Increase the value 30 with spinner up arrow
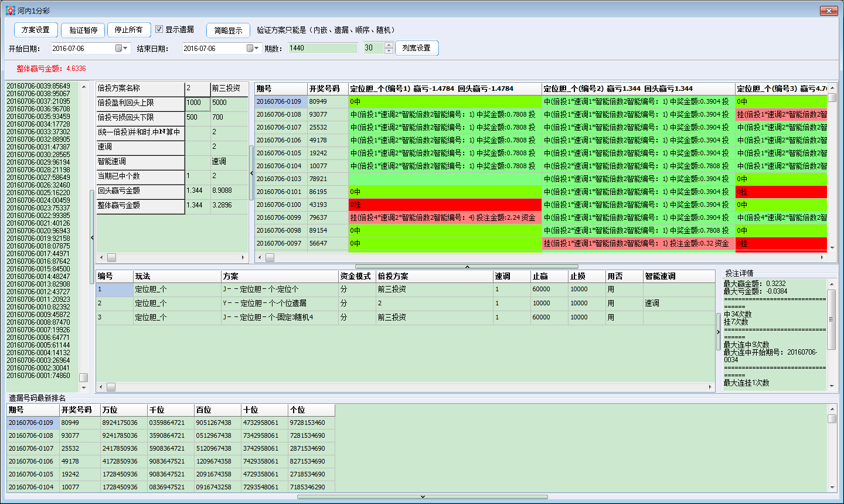 tap(389, 45)
